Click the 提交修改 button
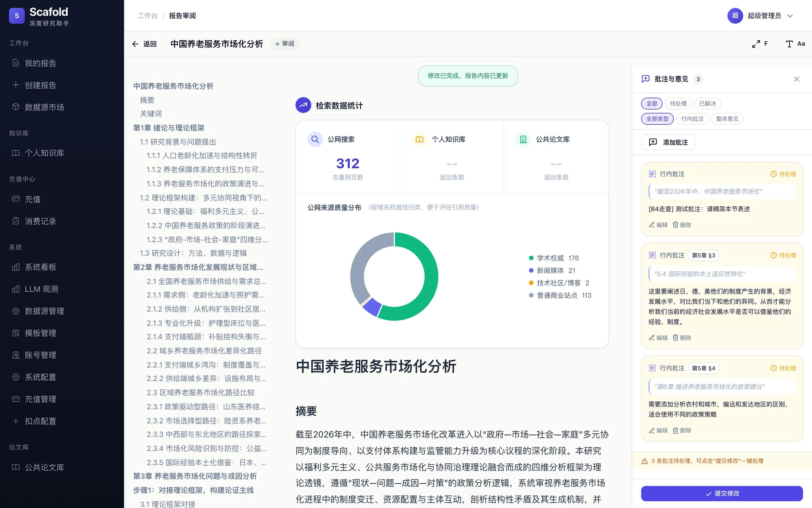 tap(722, 493)
